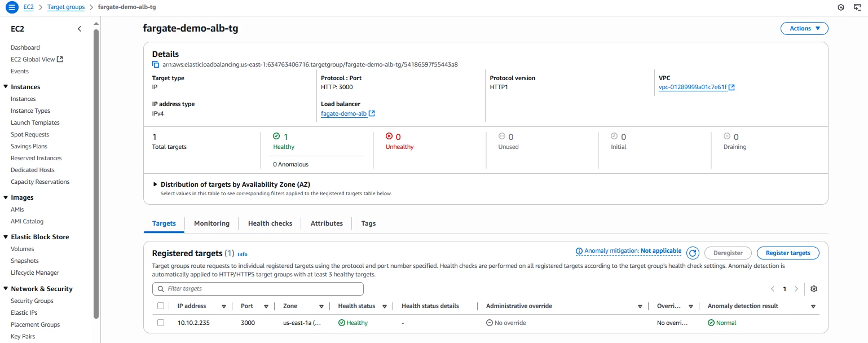Sort by Administrative override column arrow
Screen dimensions: 868x343
(640, 306)
